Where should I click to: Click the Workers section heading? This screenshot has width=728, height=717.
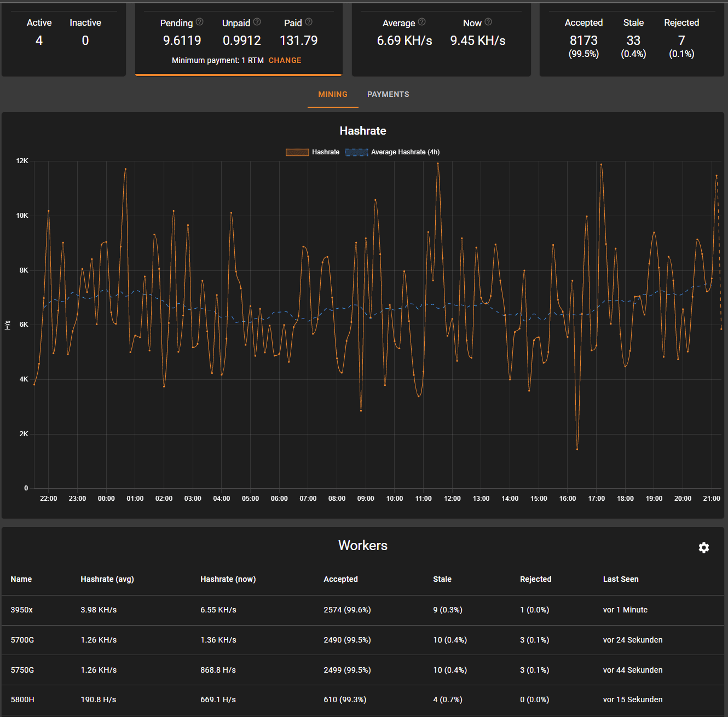(363, 546)
